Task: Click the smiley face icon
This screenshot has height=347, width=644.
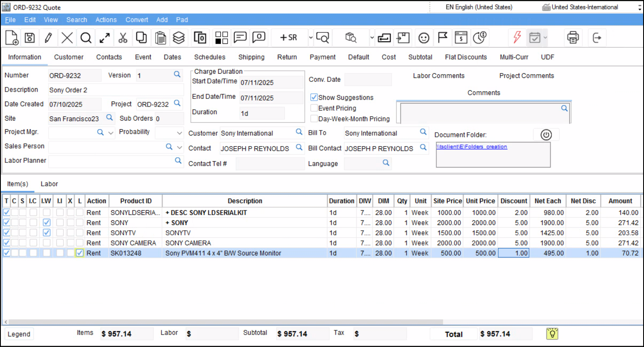Action: [x=424, y=38]
